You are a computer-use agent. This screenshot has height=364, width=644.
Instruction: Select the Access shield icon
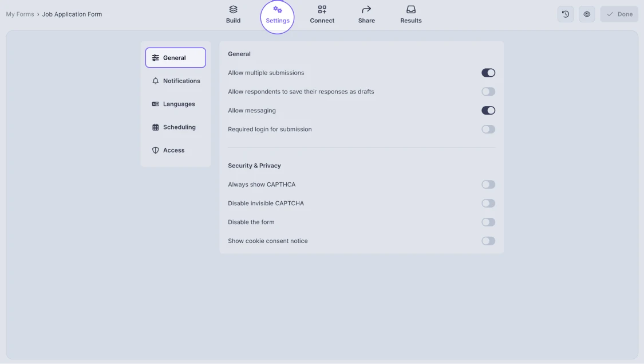[x=155, y=150]
